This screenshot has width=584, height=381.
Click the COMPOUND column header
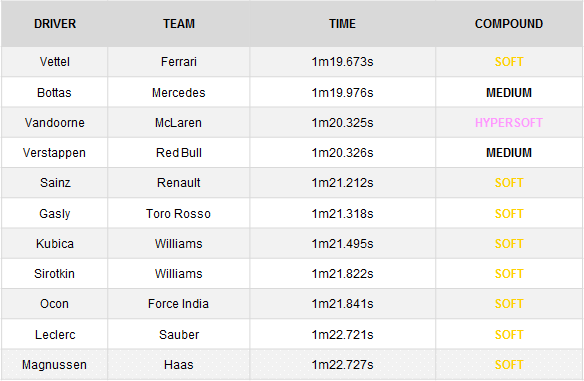tap(509, 24)
